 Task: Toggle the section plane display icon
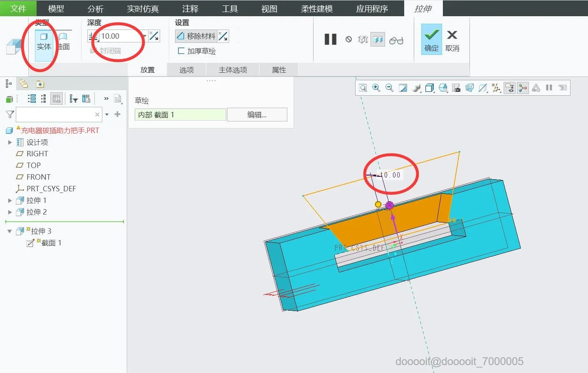[483, 88]
